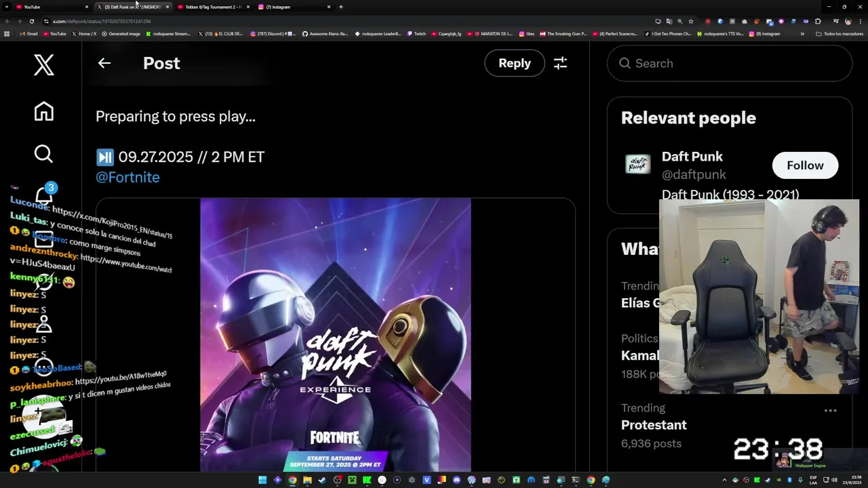Viewport: 868px width, 488px height.
Task: Switch to the Instagram browser tab
Action: (294, 7)
